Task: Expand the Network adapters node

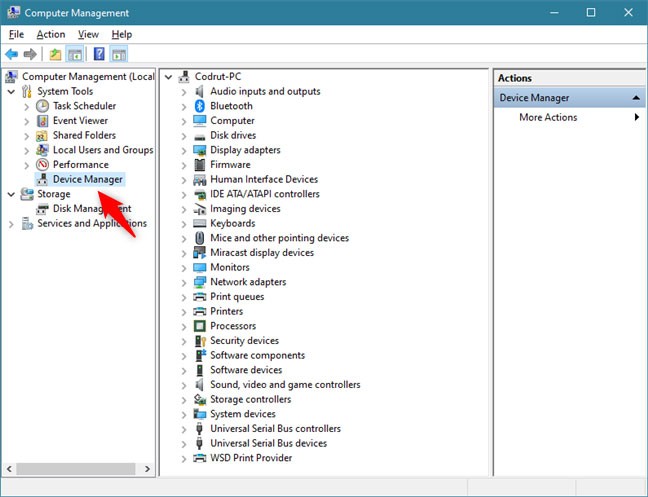Action: pos(185,282)
